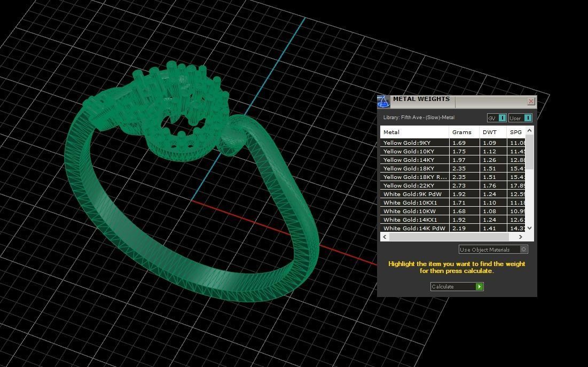Click the 1.97 grams value
Viewport: 588px width, 367px height.
click(459, 160)
